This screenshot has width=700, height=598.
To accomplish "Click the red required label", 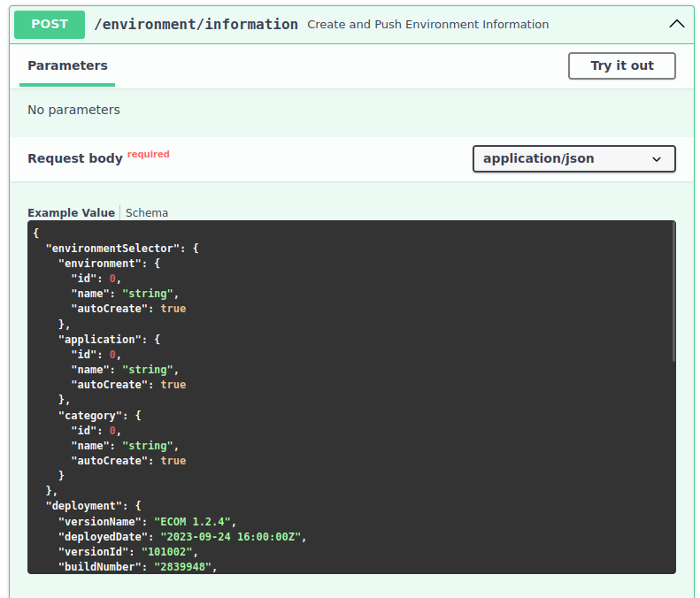I will click(x=148, y=154).
